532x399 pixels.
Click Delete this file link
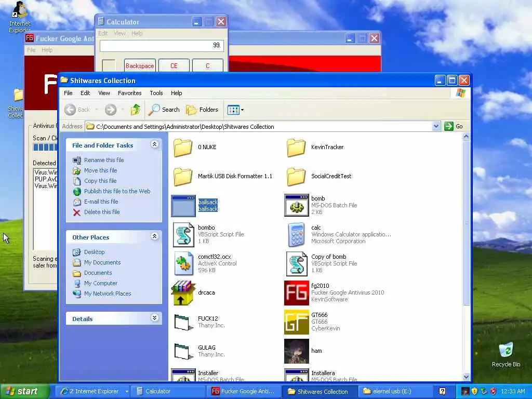coord(102,212)
